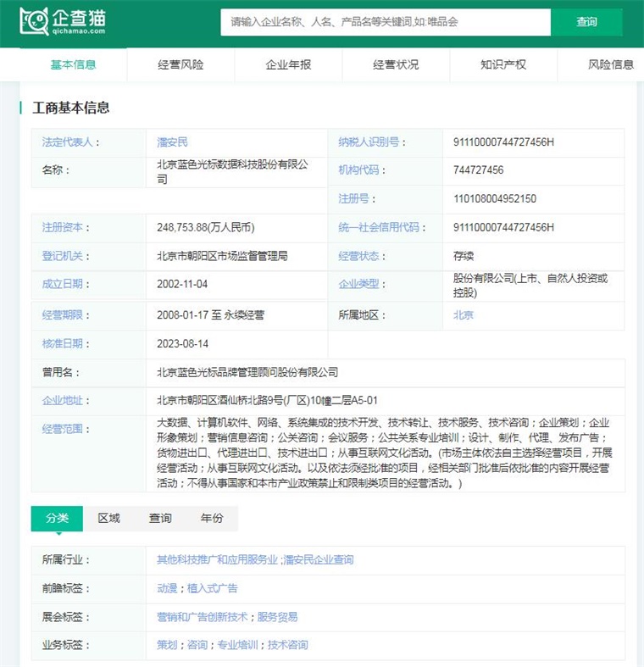Click the 经营范围 label link
The image size is (644, 667).
click(62, 429)
